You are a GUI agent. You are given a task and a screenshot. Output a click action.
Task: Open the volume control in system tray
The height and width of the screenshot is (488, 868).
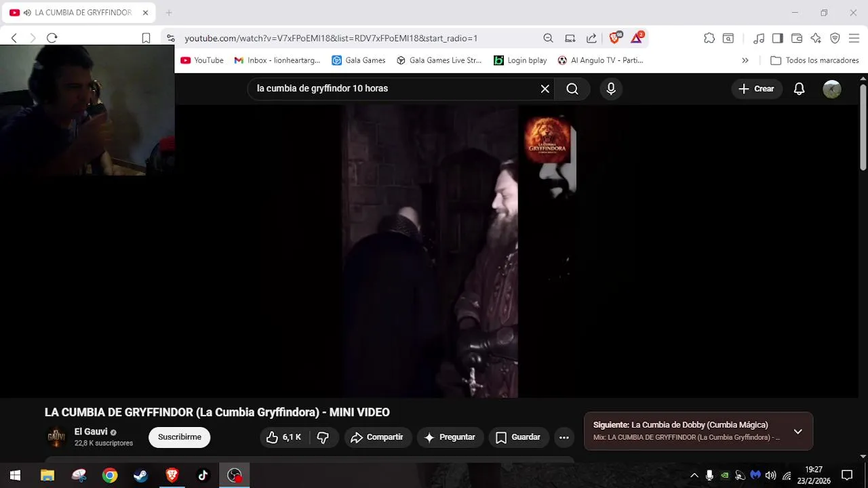pos(771,475)
